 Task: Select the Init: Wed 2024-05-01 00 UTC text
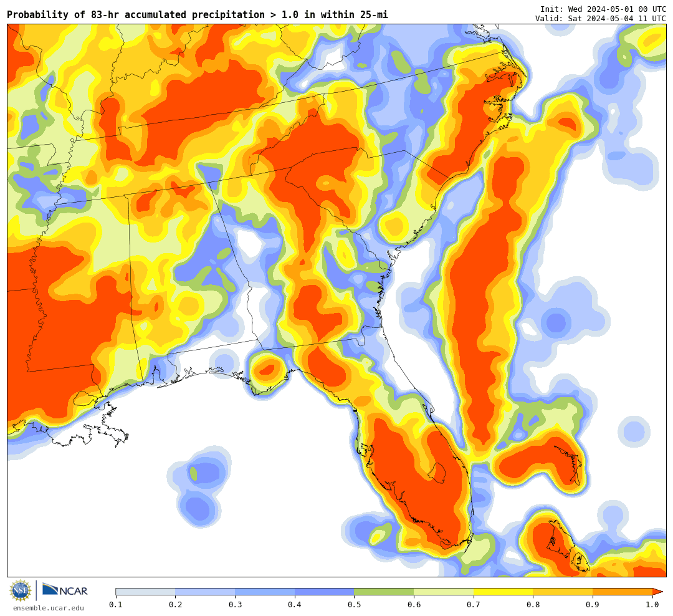pos(603,9)
